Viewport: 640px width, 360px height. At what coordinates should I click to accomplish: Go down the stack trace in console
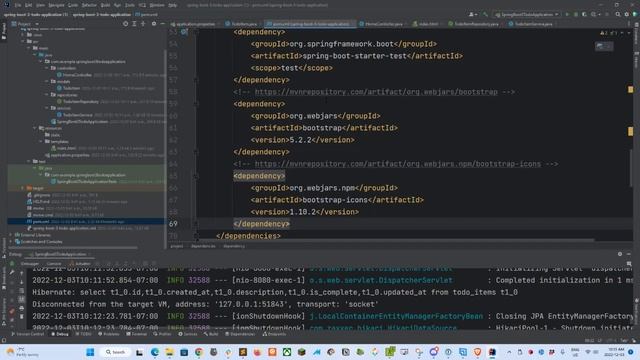pyautogui.click(x=22, y=282)
